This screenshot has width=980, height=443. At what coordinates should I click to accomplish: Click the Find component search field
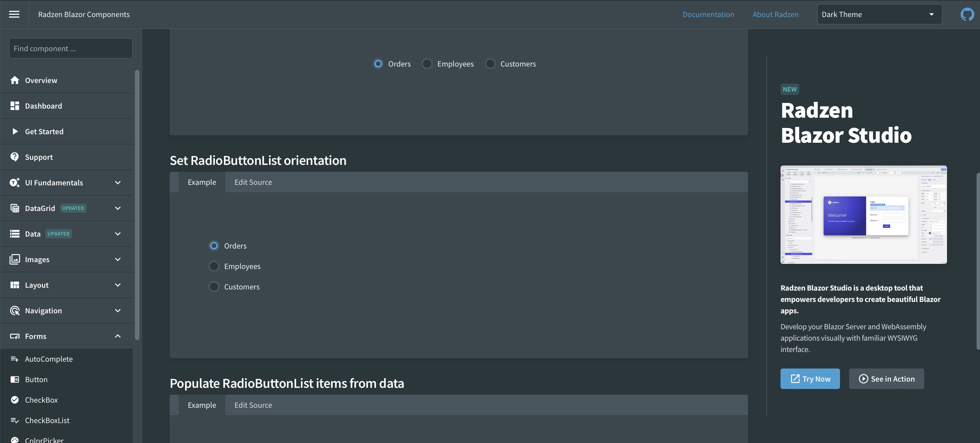coord(70,48)
